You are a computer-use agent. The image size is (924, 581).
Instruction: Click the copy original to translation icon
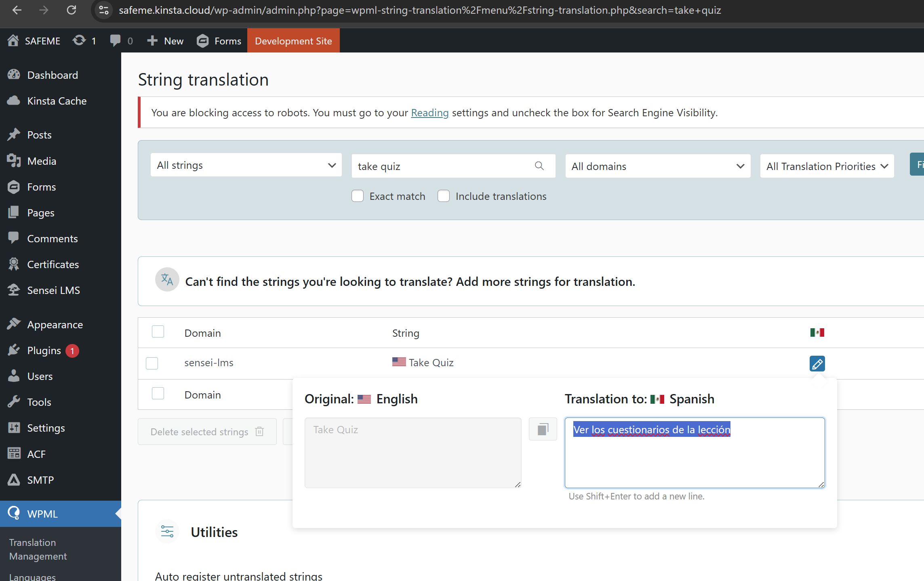(543, 429)
